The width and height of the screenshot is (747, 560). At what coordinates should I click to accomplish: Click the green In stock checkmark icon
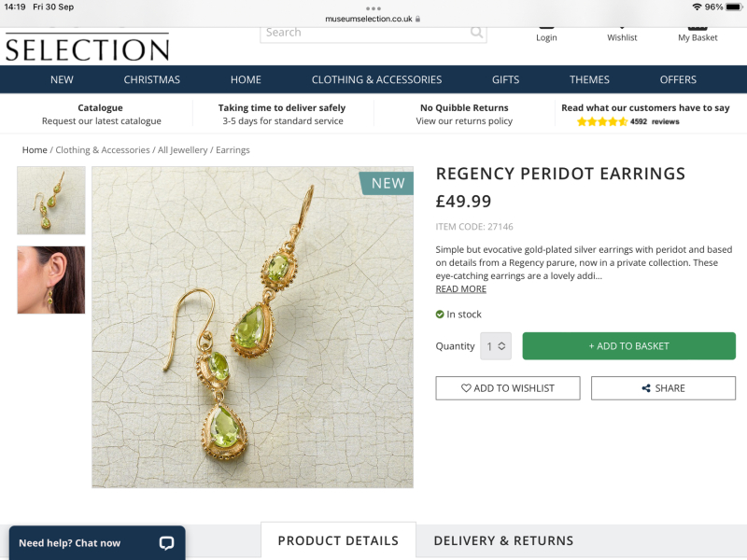[x=441, y=315]
